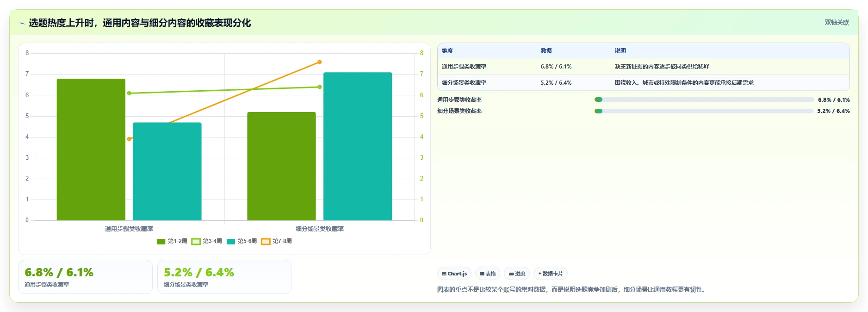Click the 第1-2周 dark green legend swatch
Image resolution: width=868 pixels, height=312 pixels.
pos(161,242)
